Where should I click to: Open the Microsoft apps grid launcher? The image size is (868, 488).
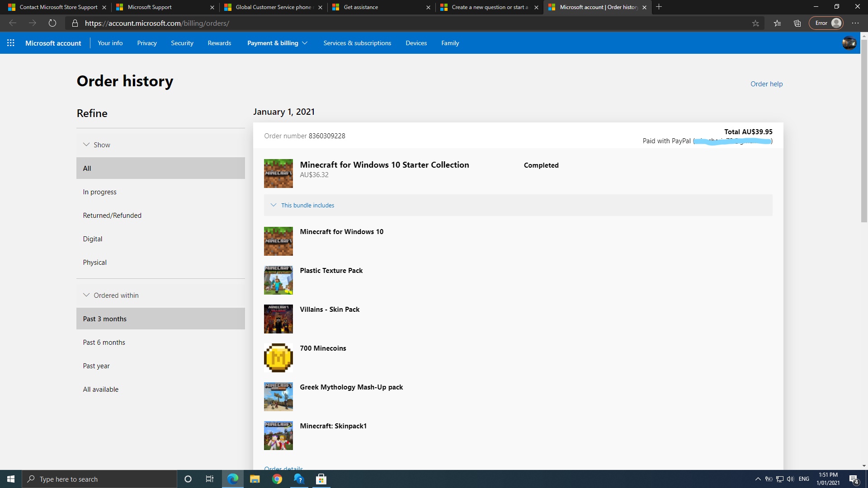[11, 43]
